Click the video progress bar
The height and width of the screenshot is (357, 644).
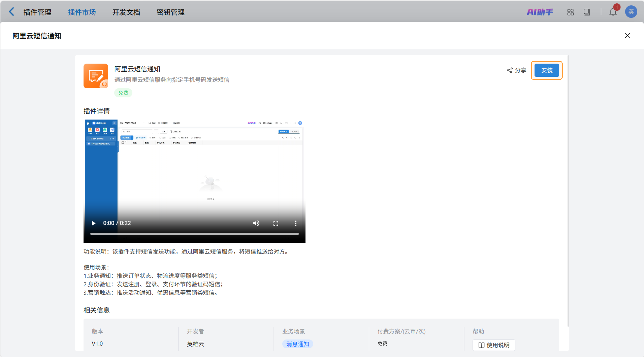(194, 234)
